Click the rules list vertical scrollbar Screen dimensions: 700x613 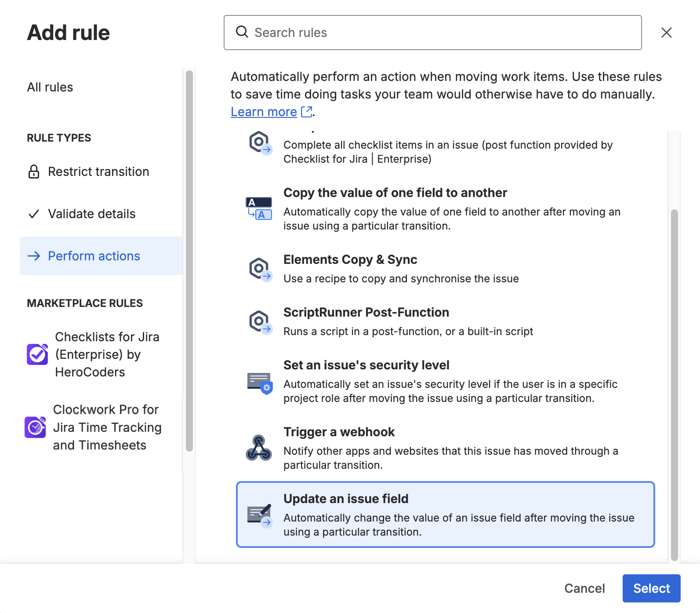(674, 385)
